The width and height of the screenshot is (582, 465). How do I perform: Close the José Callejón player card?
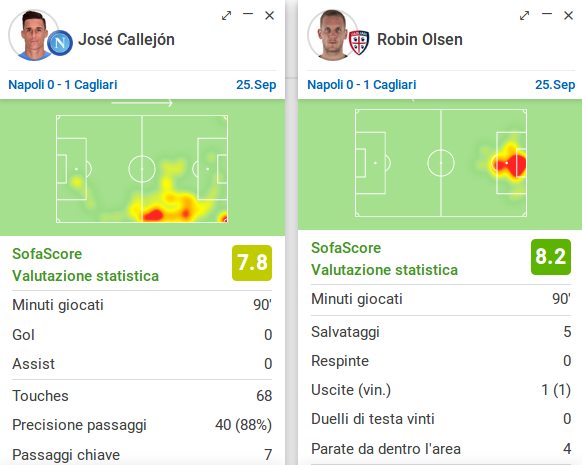click(269, 16)
